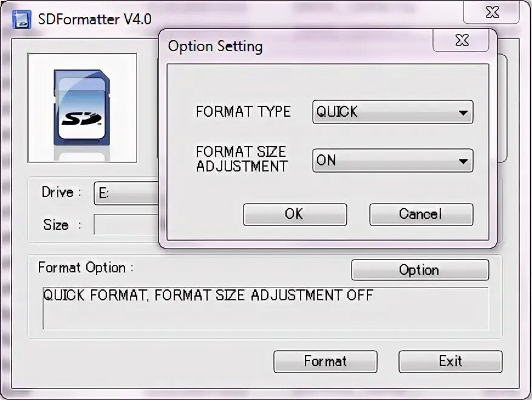Start formatting with the Format button
Viewport: 532px width, 400px height.
click(x=326, y=361)
